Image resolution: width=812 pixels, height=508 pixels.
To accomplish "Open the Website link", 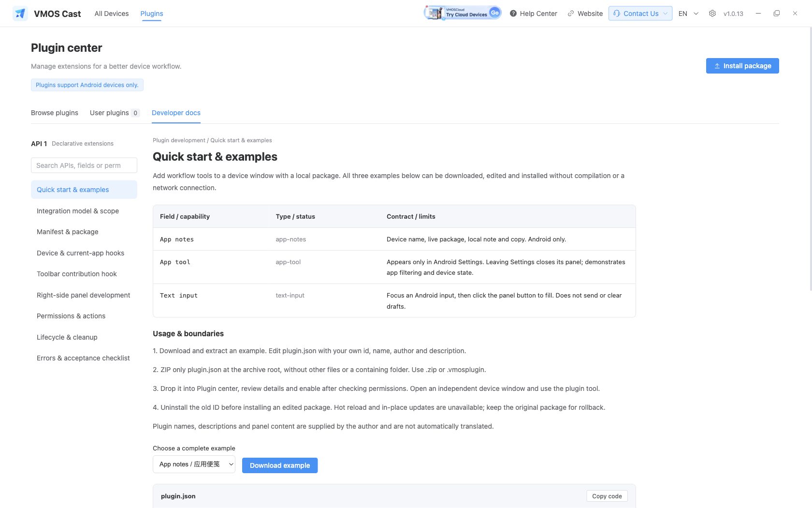I will click(585, 14).
